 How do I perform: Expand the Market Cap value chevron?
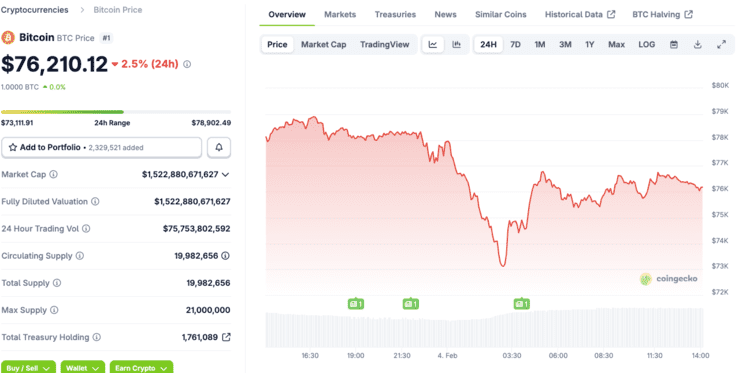tap(226, 175)
